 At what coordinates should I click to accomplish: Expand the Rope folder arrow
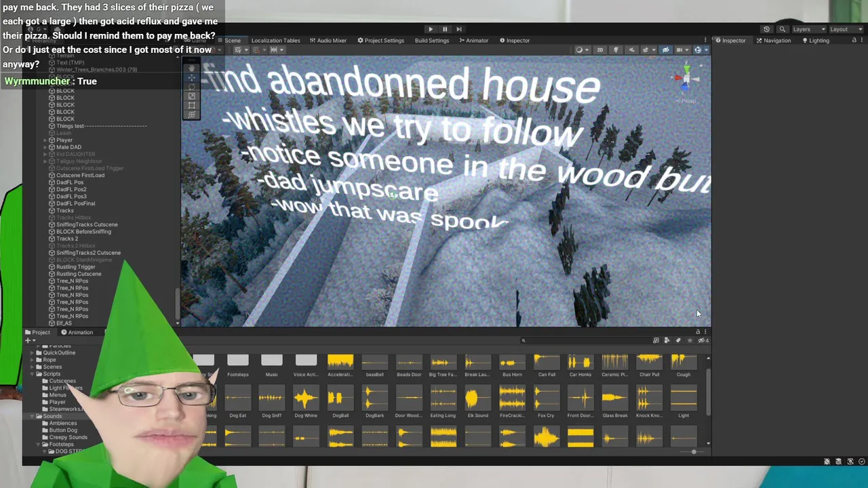pos(32,360)
